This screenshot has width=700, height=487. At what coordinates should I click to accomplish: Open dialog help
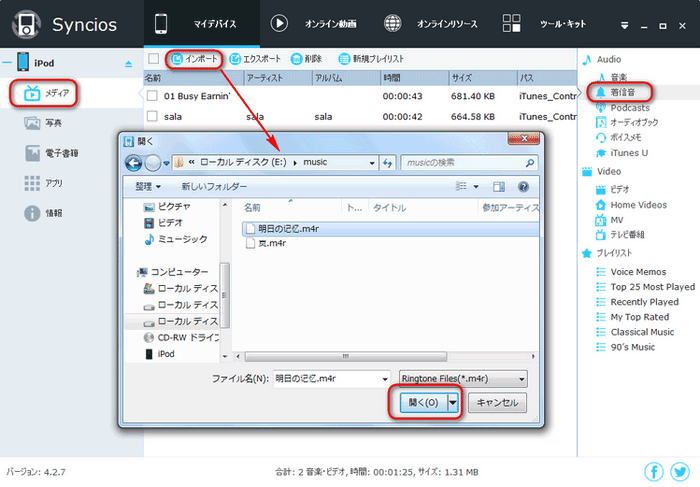tap(523, 187)
